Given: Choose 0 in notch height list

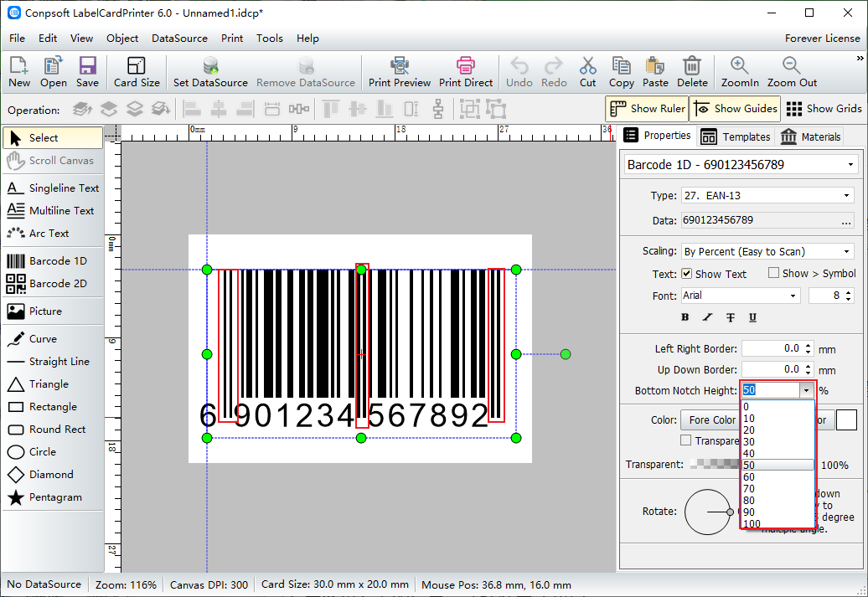Looking at the screenshot, I should click(778, 407).
